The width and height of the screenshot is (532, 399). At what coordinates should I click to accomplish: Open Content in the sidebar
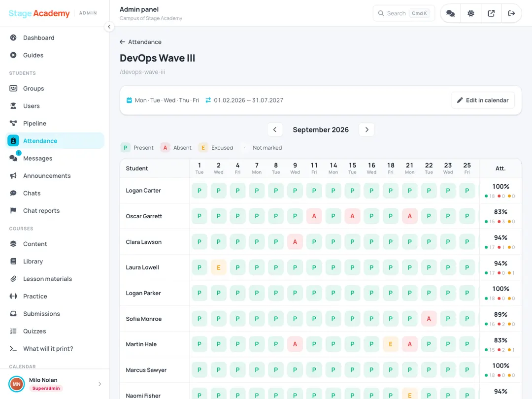click(55, 244)
